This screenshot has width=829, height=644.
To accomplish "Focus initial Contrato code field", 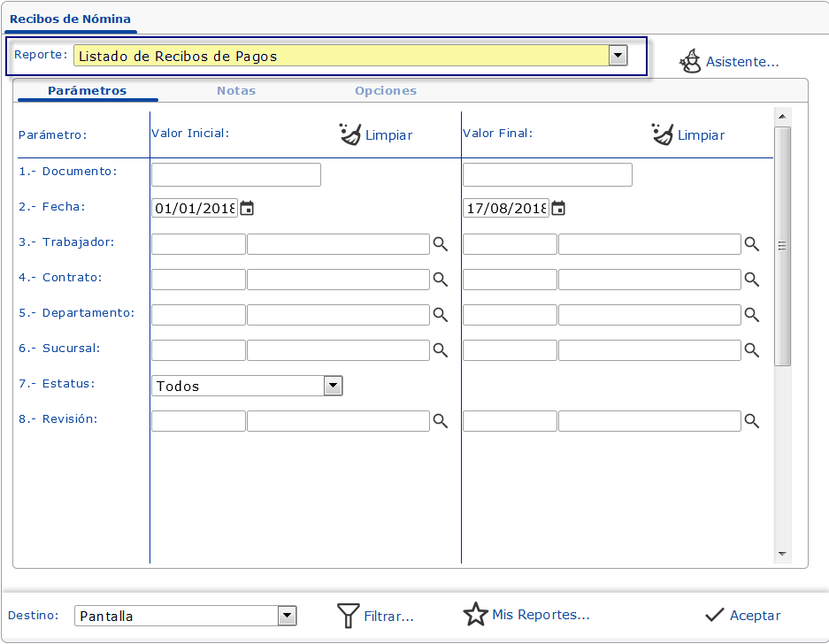I will tap(198, 280).
